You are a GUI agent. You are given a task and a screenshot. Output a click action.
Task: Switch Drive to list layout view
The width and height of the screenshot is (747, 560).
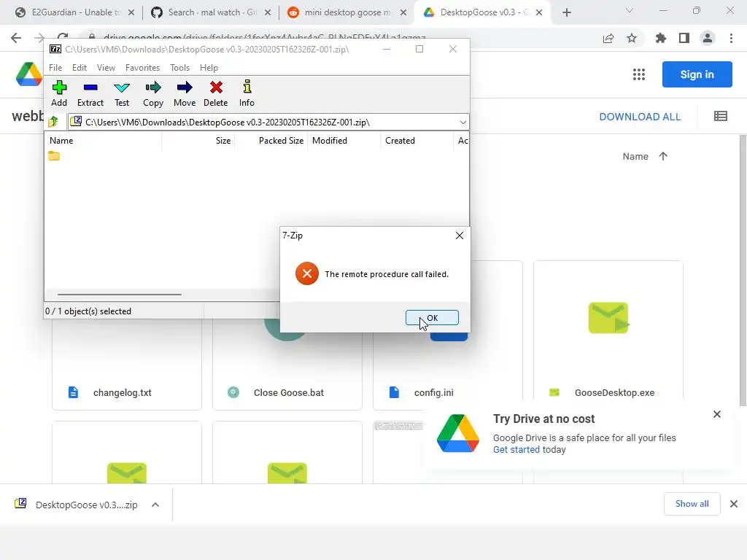click(720, 116)
